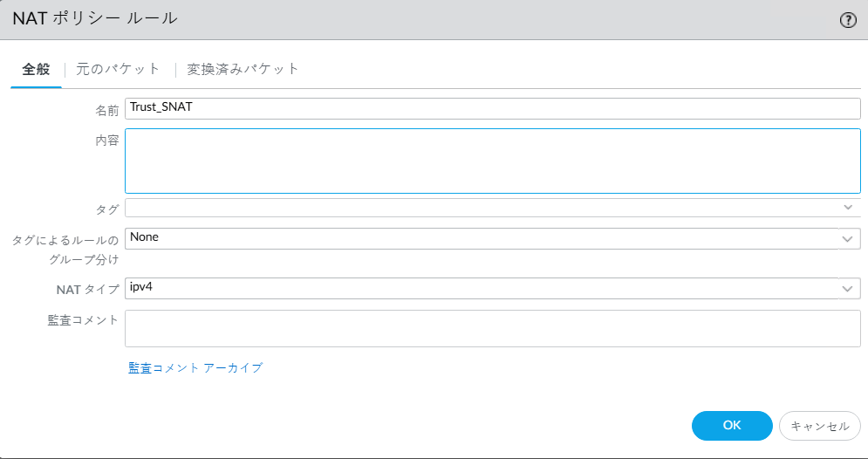Focus the 内容 description text area
This screenshot has width=868, height=459.
(492, 161)
